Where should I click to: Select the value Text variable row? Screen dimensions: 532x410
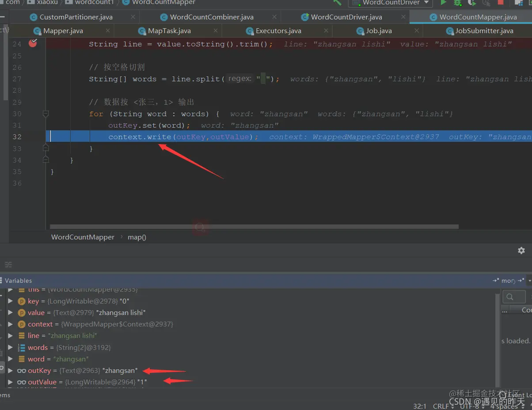click(x=247, y=312)
